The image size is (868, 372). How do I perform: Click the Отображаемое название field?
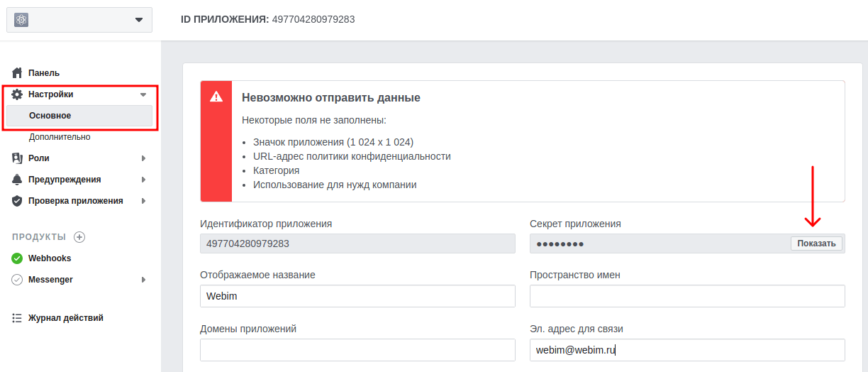click(x=357, y=296)
